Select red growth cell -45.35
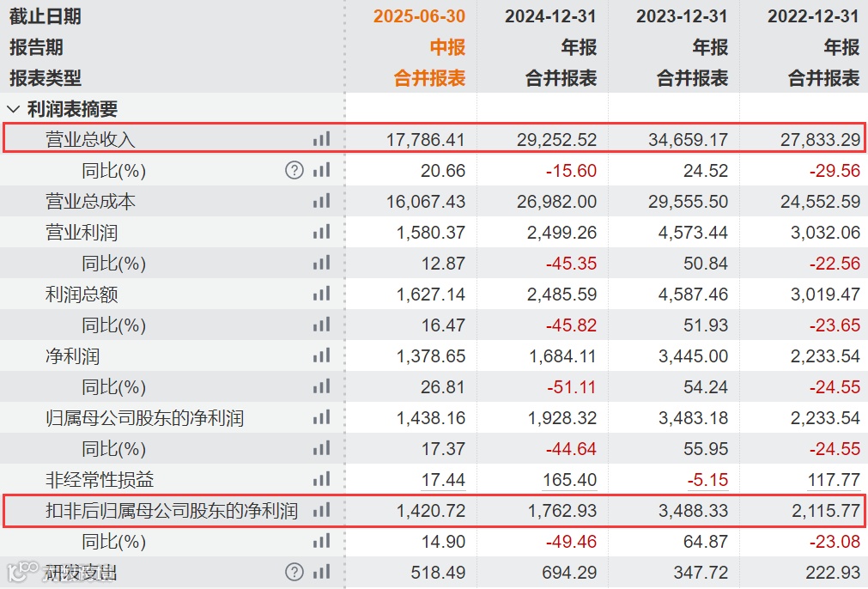This screenshot has width=868, height=589. (571, 264)
